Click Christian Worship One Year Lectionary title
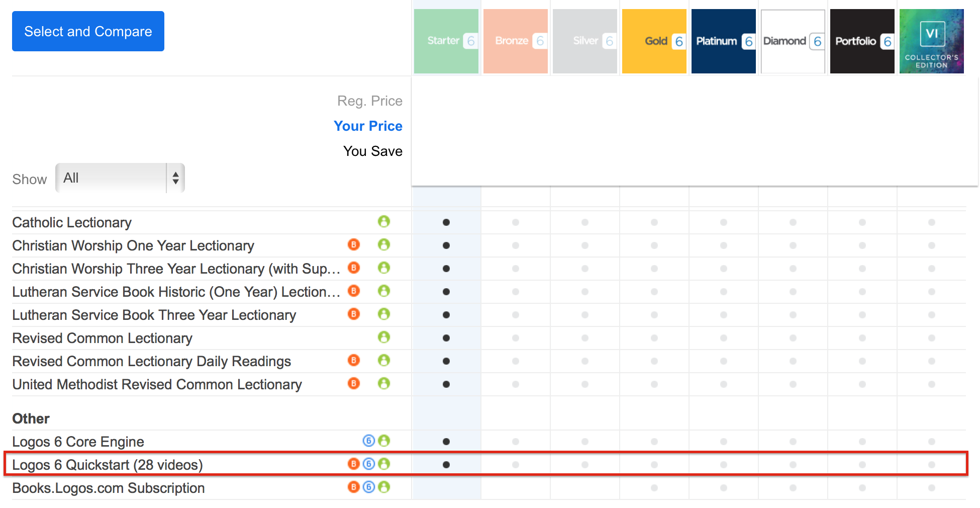980x508 pixels. tap(133, 245)
